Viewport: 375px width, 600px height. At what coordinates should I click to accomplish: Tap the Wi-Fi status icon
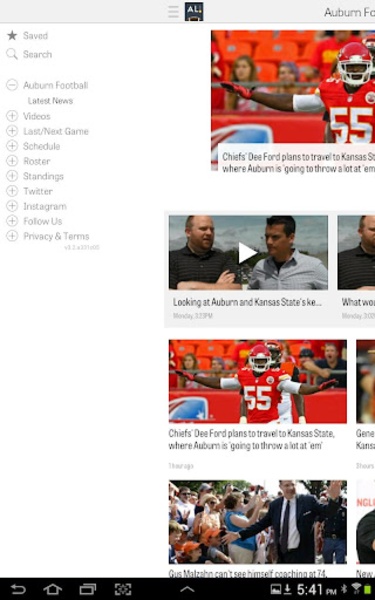pyautogui.click(x=356, y=589)
